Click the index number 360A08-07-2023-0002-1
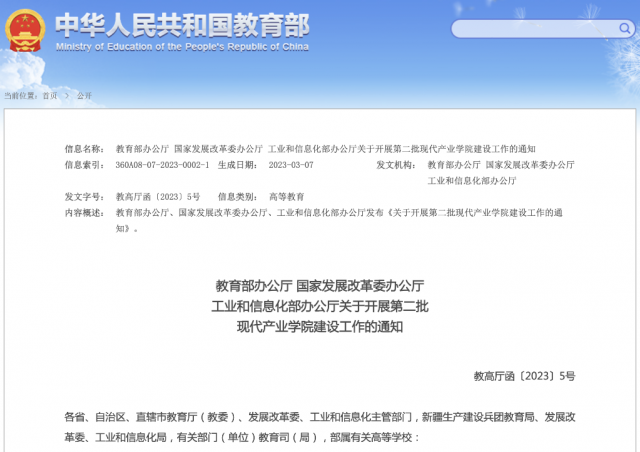This screenshot has width=640, height=452. click(162, 164)
